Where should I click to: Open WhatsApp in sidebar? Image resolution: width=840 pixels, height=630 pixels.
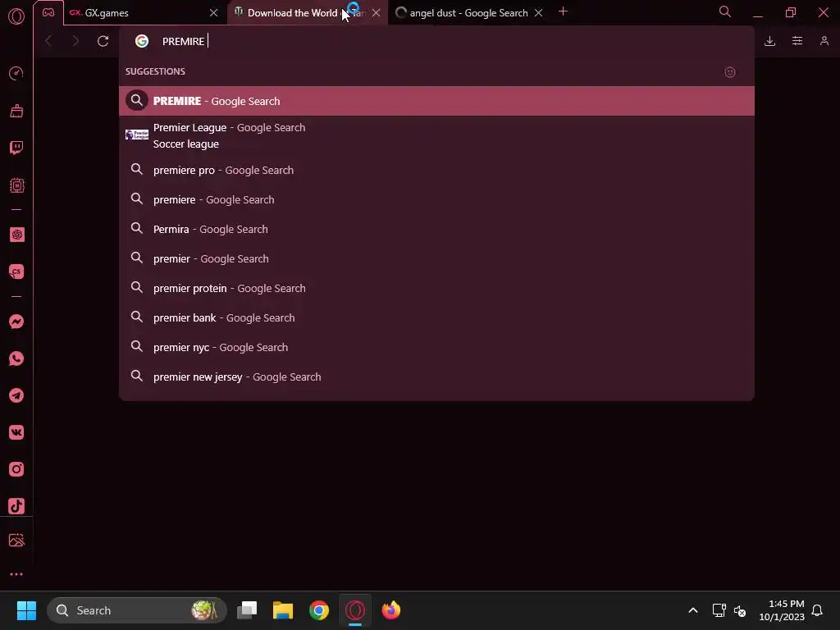tap(16, 358)
